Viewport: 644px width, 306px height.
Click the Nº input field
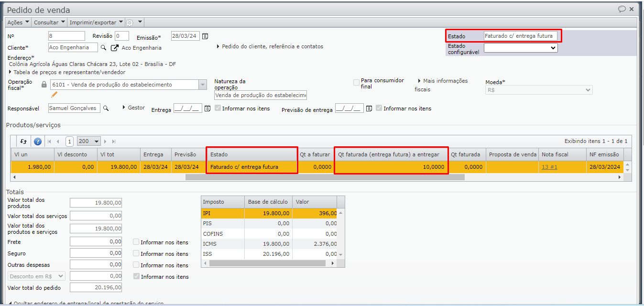66,36
